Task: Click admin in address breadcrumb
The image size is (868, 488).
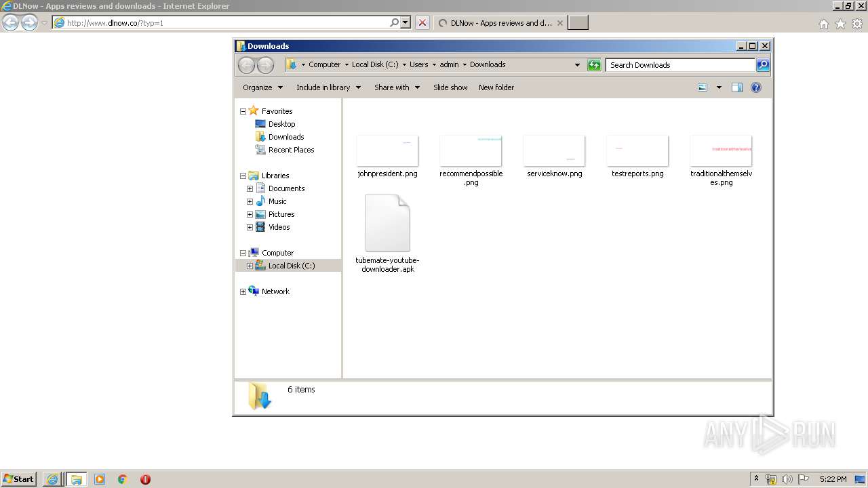Action: coord(449,65)
